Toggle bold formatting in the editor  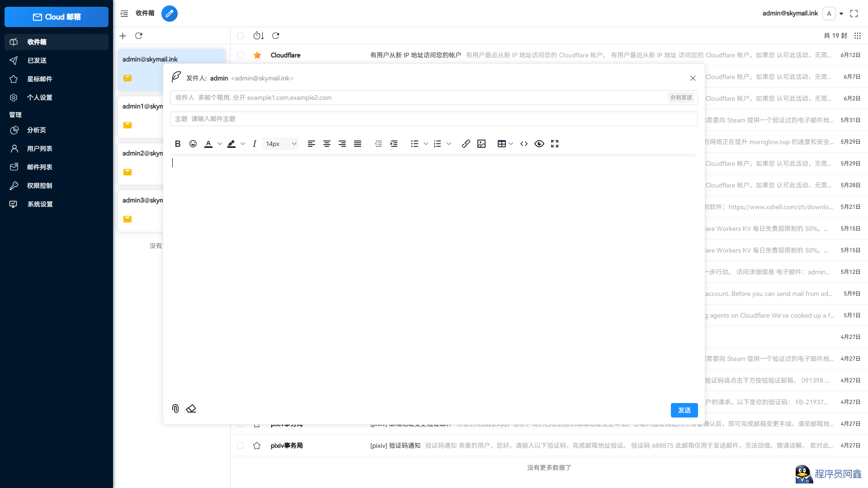[x=178, y=144]
